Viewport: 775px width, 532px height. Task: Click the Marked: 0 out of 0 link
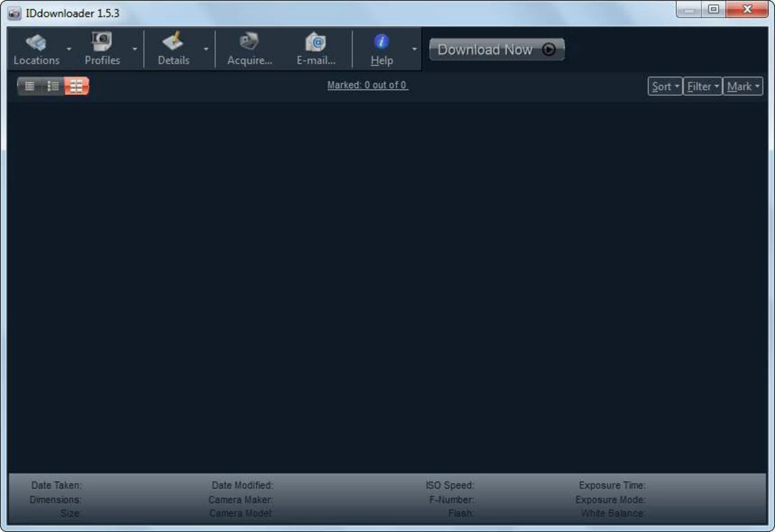tap(367, 85)
